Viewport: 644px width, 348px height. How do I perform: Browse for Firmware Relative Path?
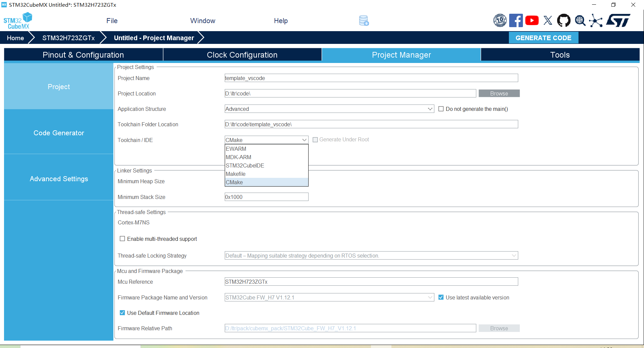pyautogui.click(x=499, y=328)
